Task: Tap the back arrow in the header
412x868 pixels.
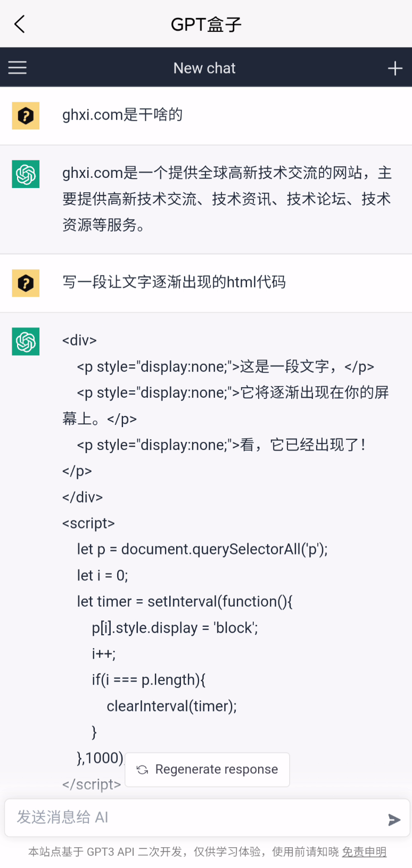Action: pos(20,24)
